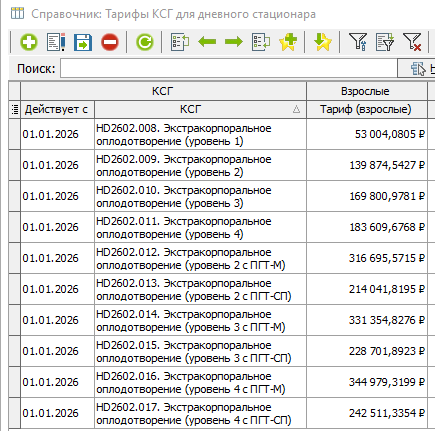Go to last record icon
This screenshot has width=435, height=431.
[x=261, y=42]
